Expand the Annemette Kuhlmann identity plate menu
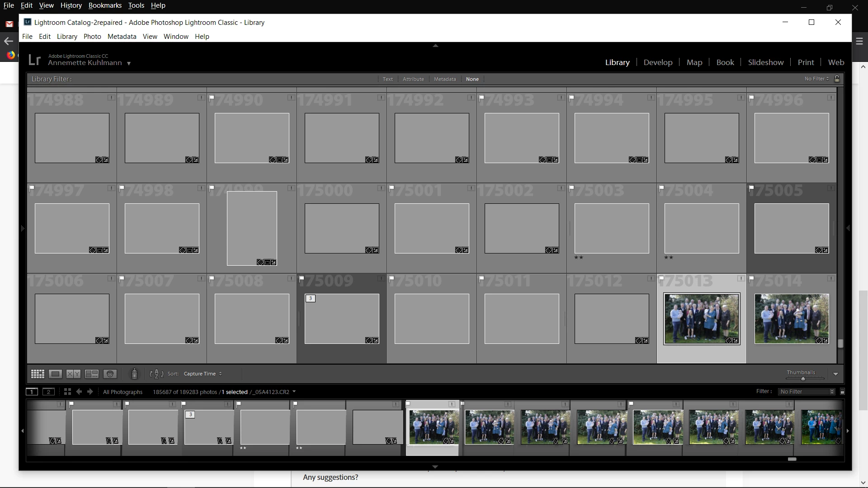Viewport: 868px width, 488px height. (x=129, y=63)
